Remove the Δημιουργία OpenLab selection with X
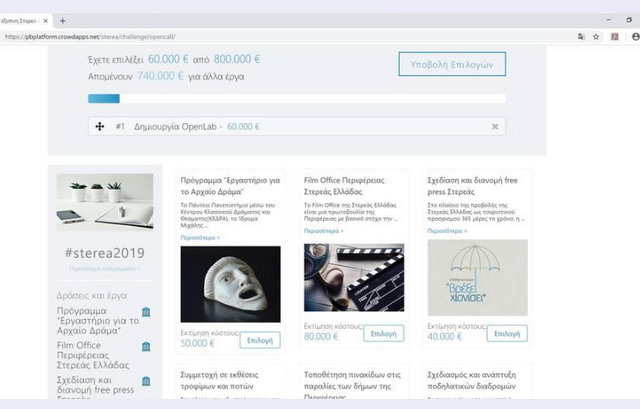This screenshot has width=640, height=409. (x=495, y=127)
